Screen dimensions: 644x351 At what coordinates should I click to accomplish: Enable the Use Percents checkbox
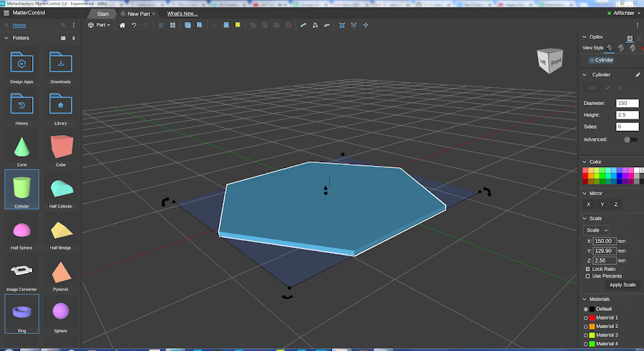click(588, 276)
